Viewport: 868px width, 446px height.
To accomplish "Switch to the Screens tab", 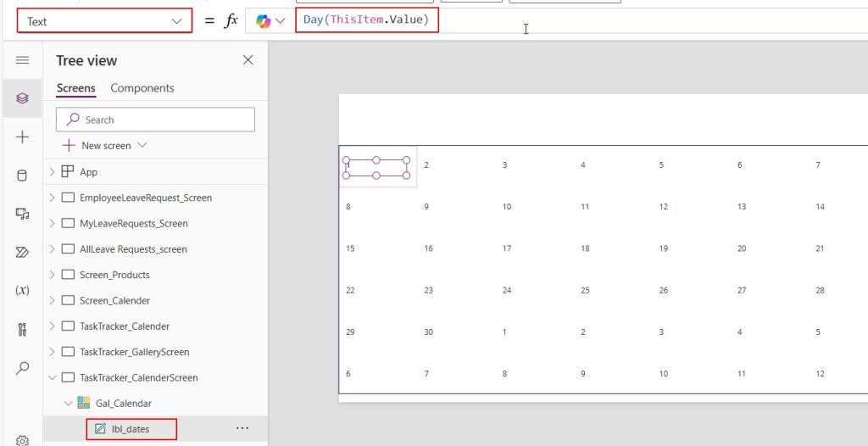I will (x=75, y=88).
